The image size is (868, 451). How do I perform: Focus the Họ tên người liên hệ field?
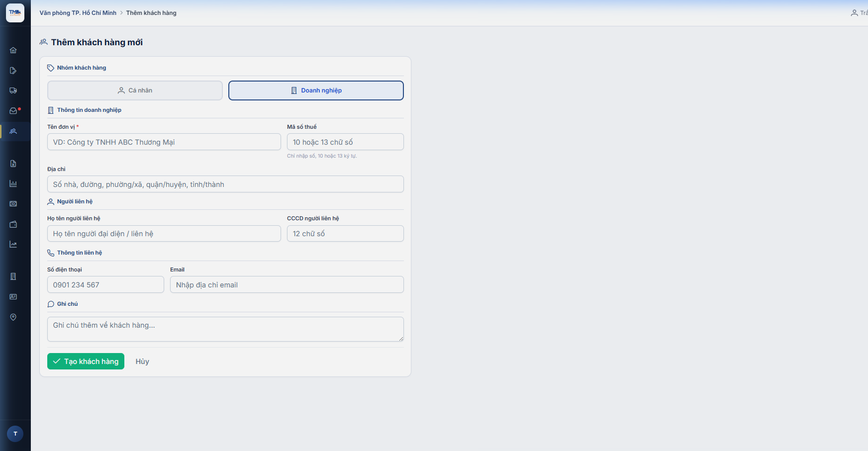(164, 234)
